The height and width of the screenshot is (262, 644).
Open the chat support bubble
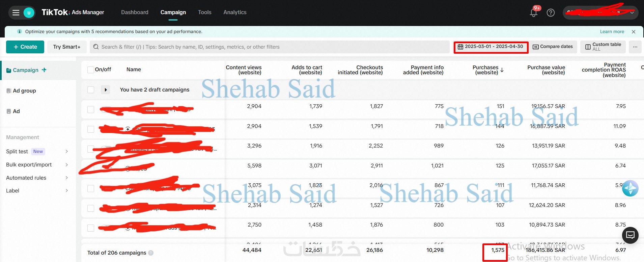pyautogui.click(x=630, y=235)
